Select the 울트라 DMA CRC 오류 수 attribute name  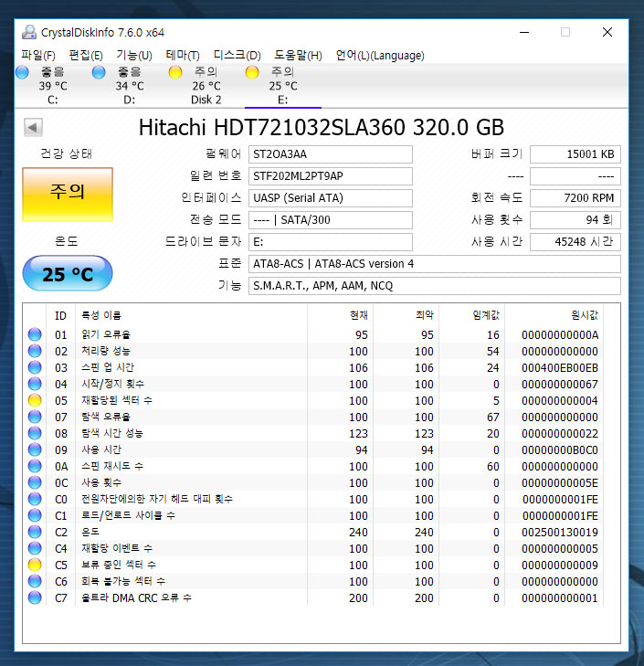click(x=136, y=597)
